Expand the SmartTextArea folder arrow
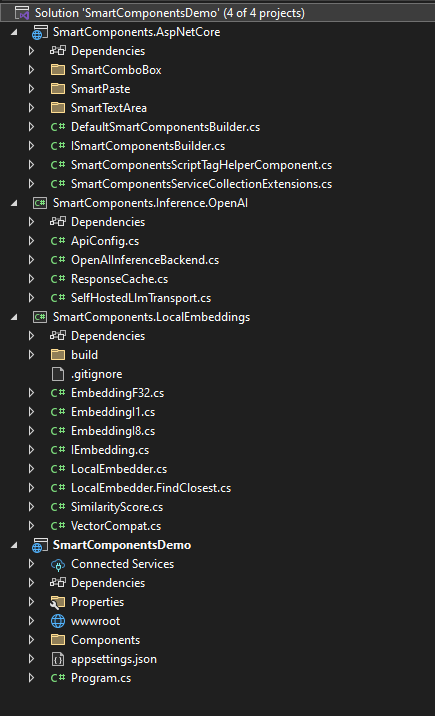The image size is (435, 716). click(x=31, y=108)
